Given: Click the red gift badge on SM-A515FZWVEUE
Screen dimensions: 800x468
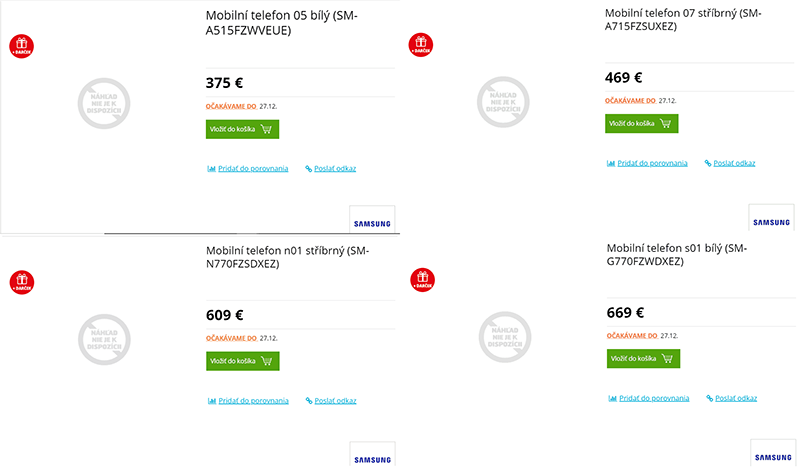Looking at the screenshot, I should click(21, 46).
